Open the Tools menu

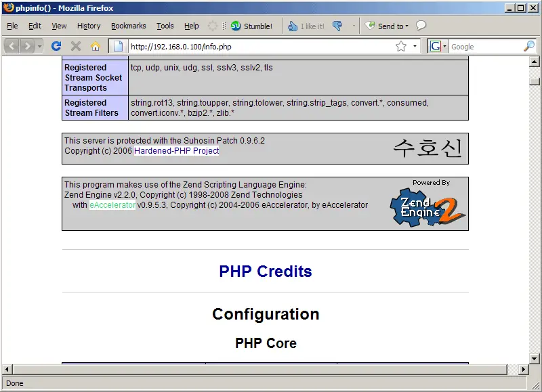[165, 26]
